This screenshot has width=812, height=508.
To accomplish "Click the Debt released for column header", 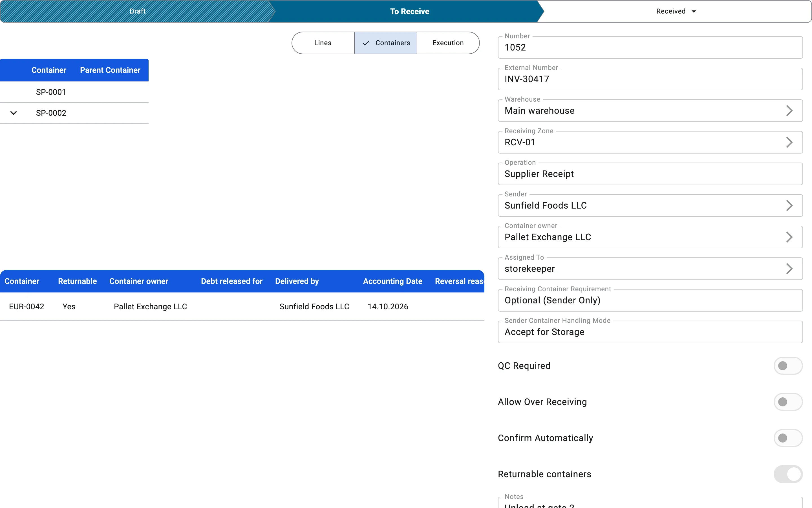I will click(x=231, y=281).
